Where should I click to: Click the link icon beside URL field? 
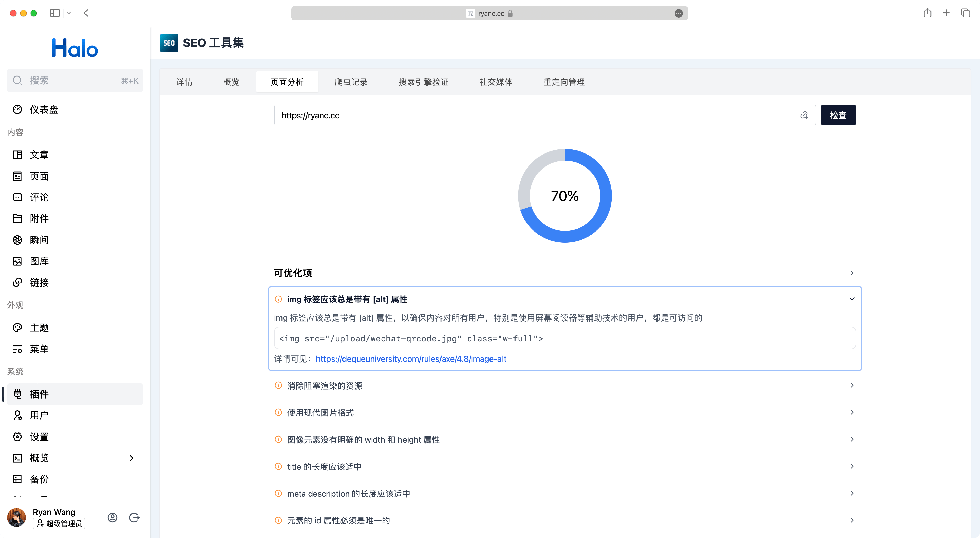[804, 115]
